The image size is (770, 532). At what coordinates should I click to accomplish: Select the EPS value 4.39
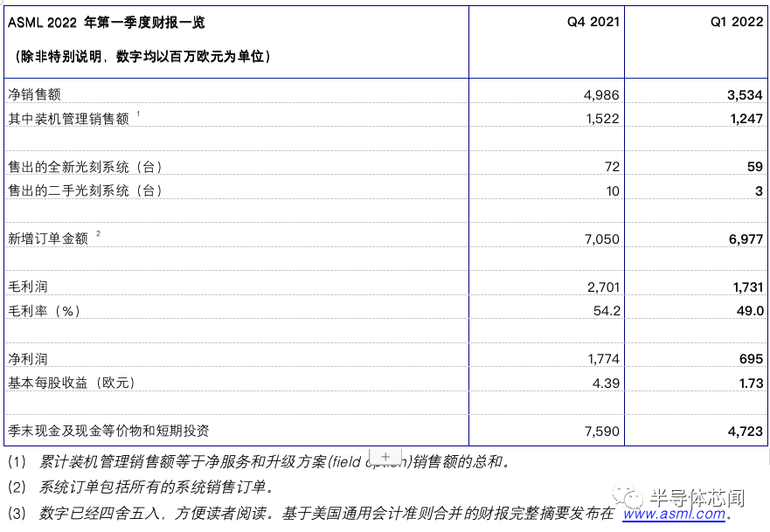(606, 383)
